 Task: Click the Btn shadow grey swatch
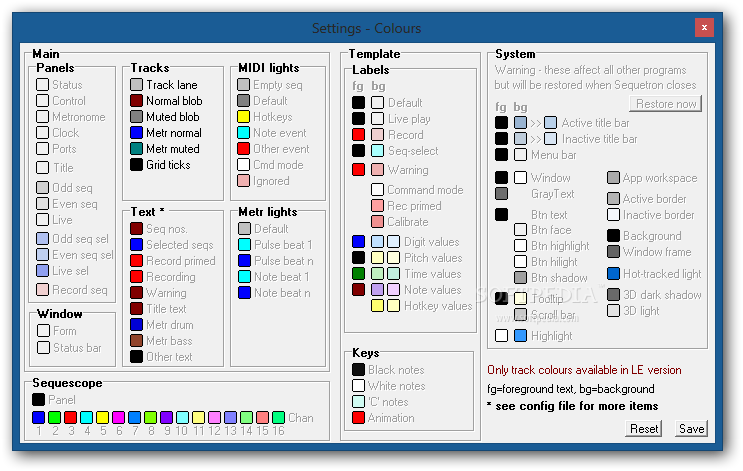click(520, 278)
